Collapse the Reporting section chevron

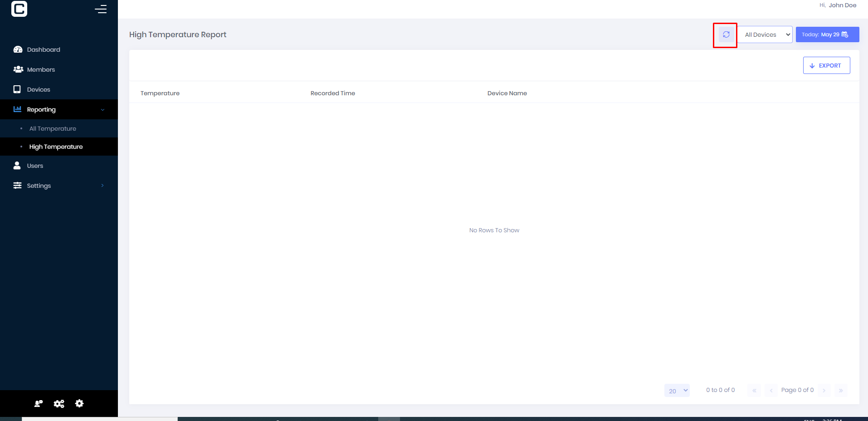[102, 109]
